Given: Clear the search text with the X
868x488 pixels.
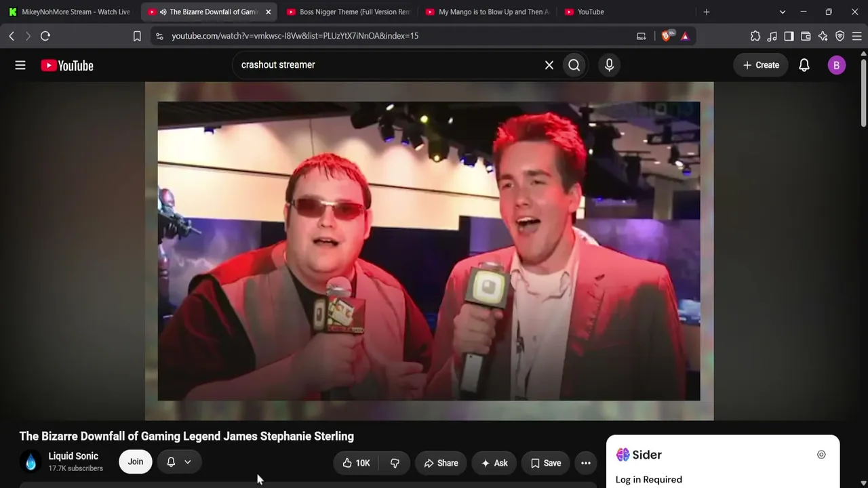Looking at the screenshot, I should [549, 65].
